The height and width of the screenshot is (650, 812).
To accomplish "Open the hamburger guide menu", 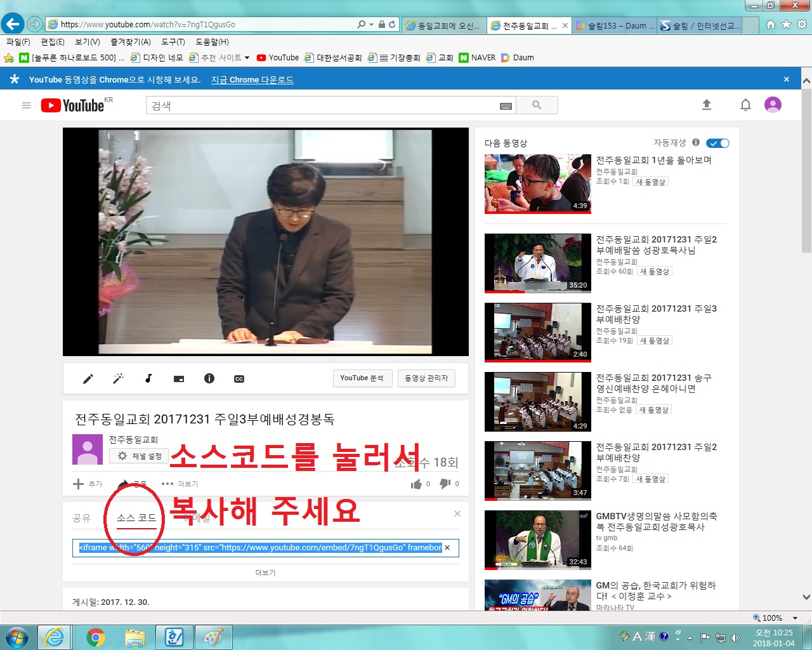I will (x=26, y=105).
